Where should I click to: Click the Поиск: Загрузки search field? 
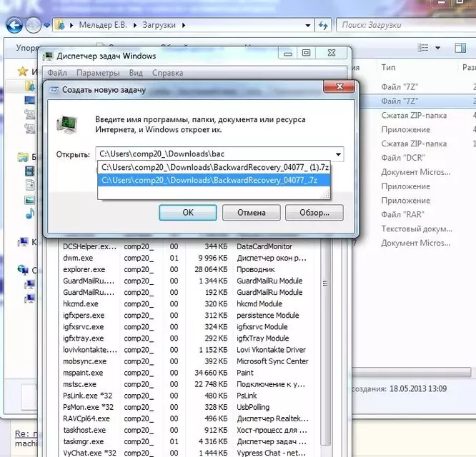405,25
